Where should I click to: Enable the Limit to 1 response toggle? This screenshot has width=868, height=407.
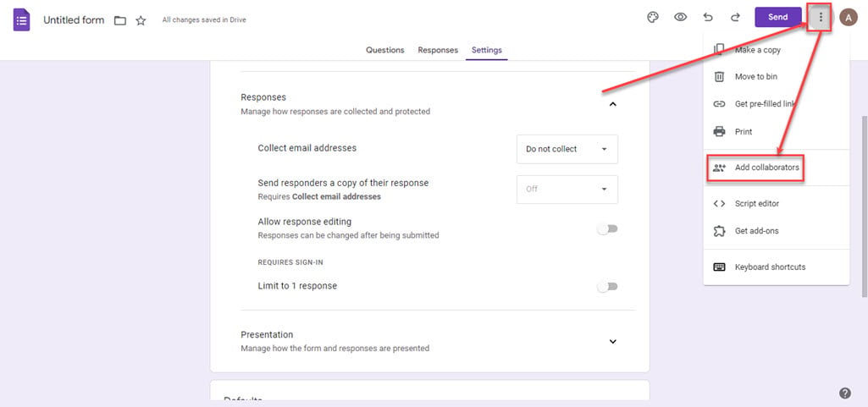pyautogui.click(x=607, y=287)
